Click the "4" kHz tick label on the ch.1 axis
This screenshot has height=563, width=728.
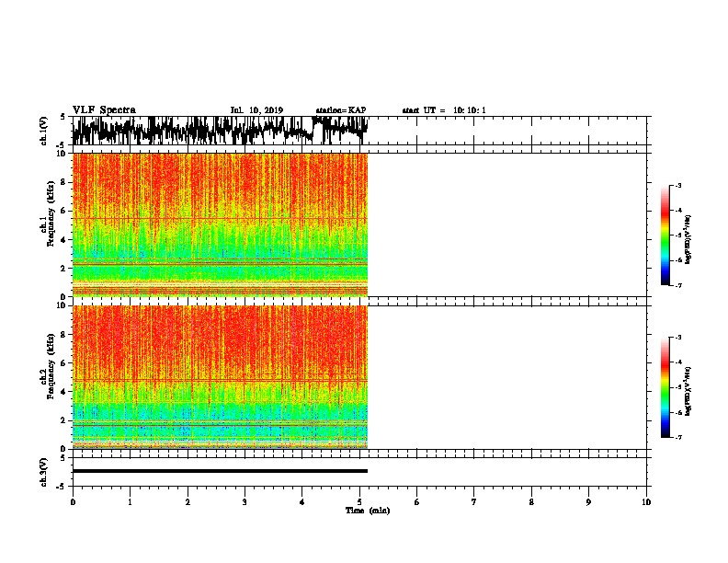(63, 240)
